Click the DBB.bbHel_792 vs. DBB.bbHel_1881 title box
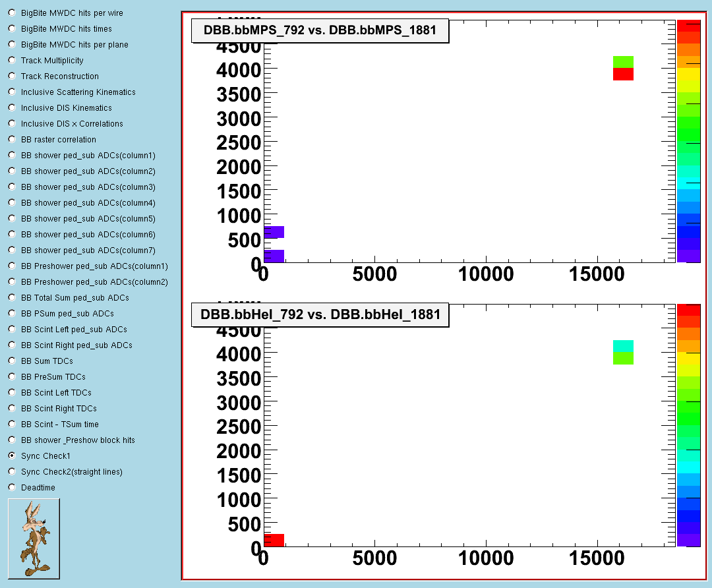The height and width of the screenshot is (588, 712). 320,314
